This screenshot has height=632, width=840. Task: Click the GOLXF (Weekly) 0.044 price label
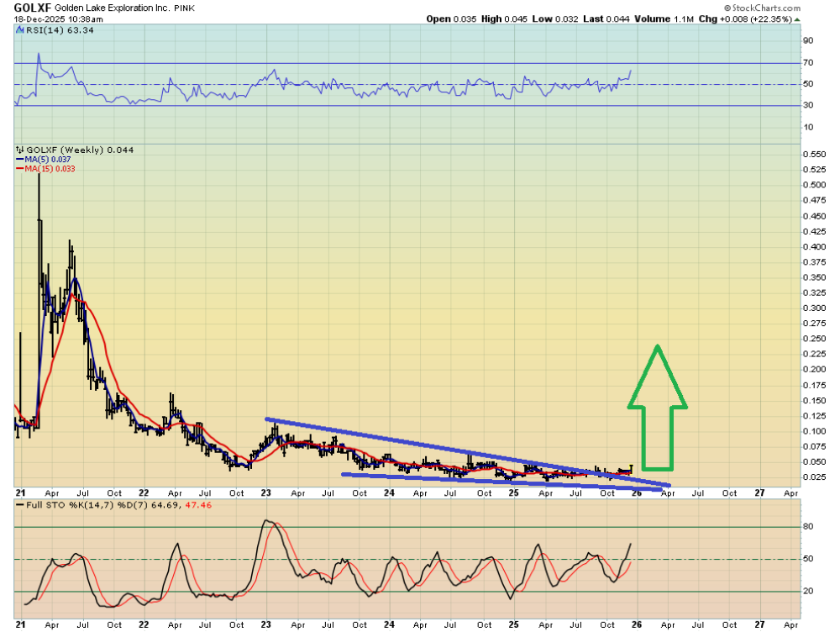pos(79,150)
